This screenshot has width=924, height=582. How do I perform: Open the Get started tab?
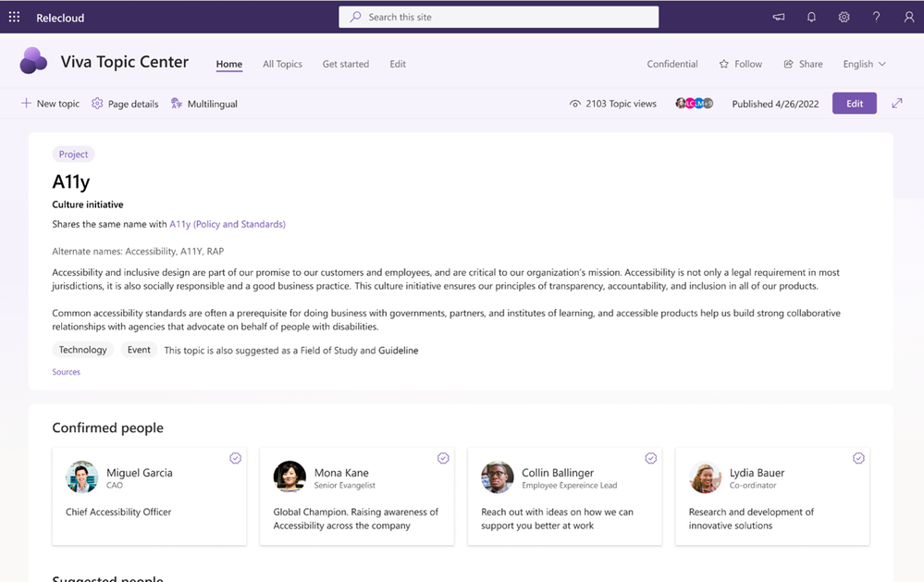pos(345,64)
